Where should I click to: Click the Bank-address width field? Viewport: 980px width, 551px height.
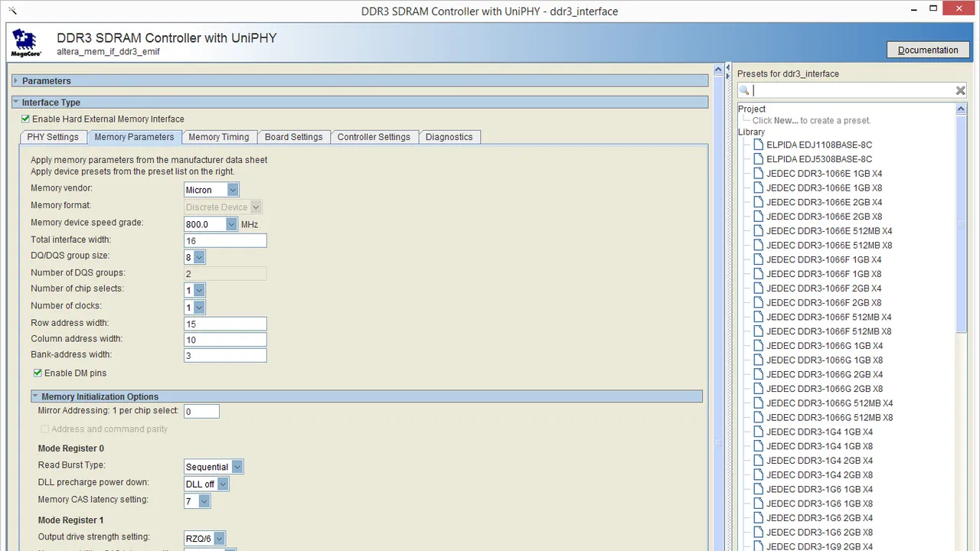point(225,356)
